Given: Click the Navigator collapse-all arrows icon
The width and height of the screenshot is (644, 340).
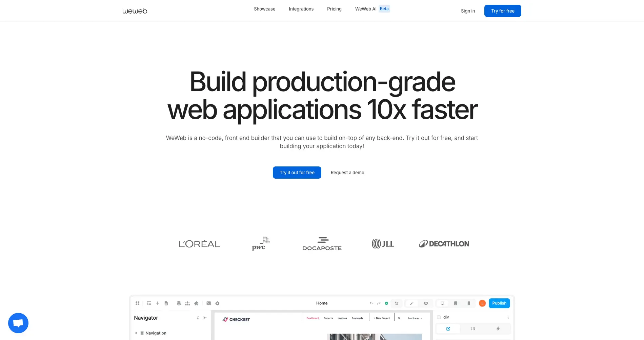Looking at the screenshot, I should [x=198, y=318].
